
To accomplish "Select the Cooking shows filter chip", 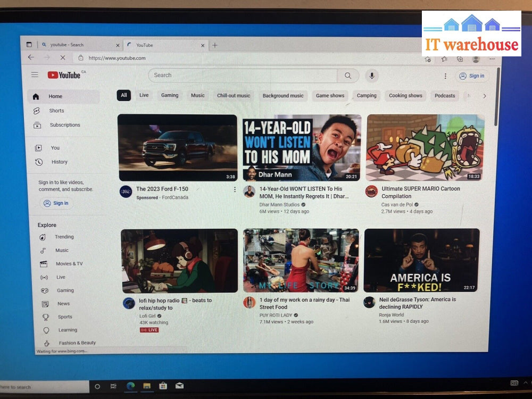I will tap(405, 96).
